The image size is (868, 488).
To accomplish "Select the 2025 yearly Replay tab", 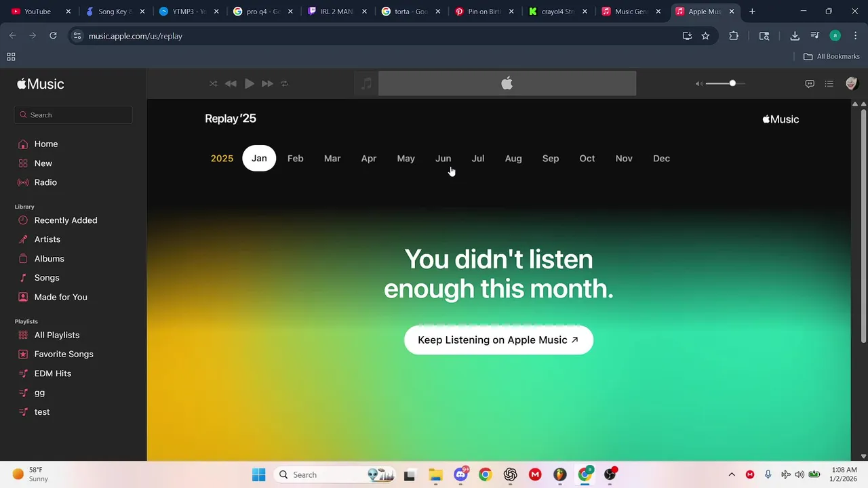I will coord(222,158).
